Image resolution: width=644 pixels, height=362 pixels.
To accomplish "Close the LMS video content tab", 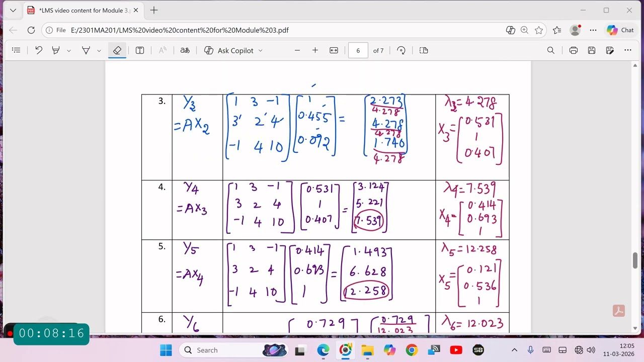I will (136, 10).
